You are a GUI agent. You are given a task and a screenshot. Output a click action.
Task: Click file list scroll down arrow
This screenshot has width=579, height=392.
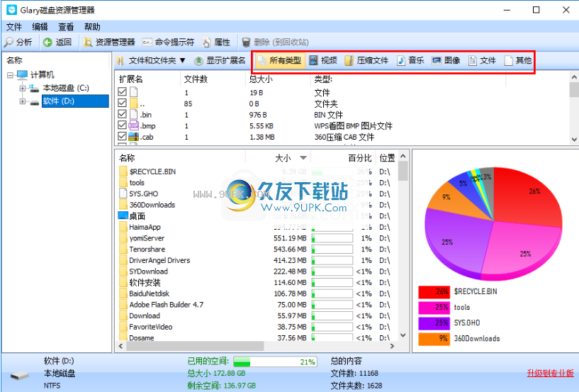pos(403,335)
